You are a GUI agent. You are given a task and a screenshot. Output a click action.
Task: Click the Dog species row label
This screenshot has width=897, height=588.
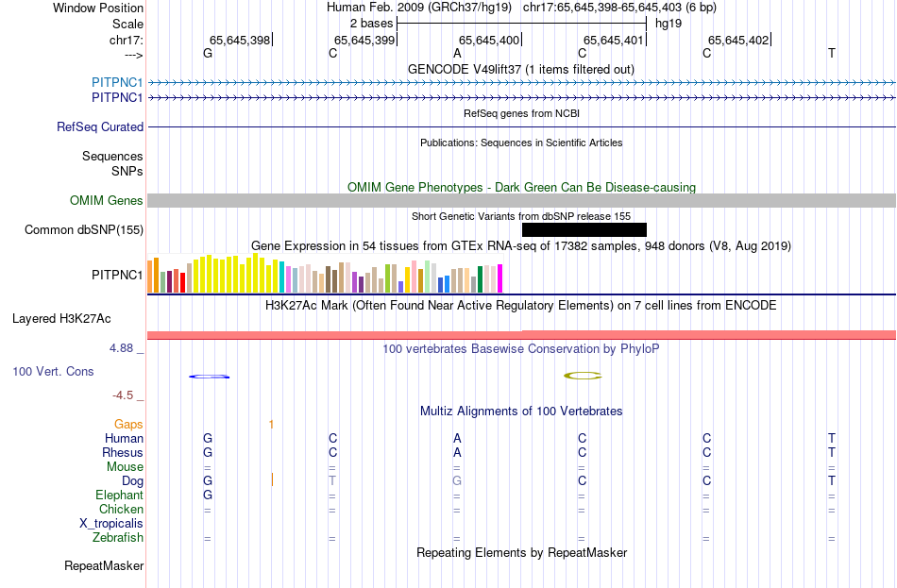133,481
